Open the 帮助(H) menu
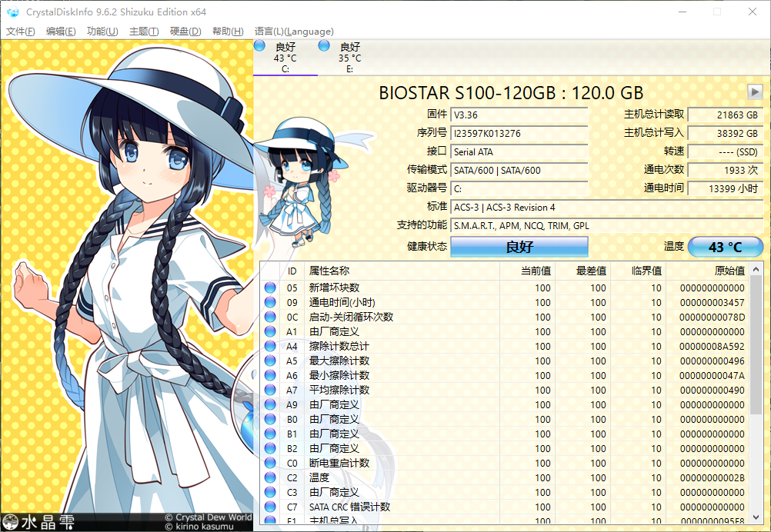Image resolution: width=771 pixels, height=532 pixels. (228, 32)
